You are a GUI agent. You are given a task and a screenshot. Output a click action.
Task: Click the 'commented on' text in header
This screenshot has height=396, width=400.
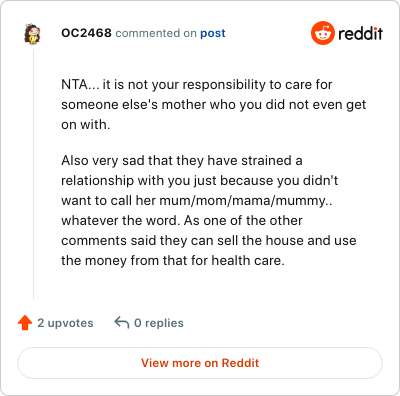click(x=156, y=33)
